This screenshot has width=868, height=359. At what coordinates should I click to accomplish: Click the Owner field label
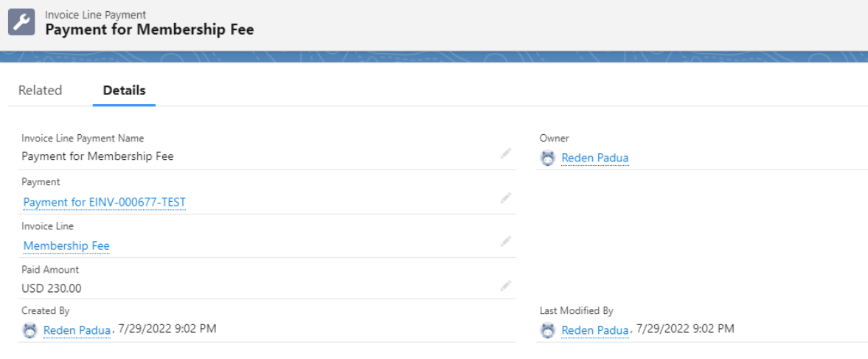click(554, 139)
